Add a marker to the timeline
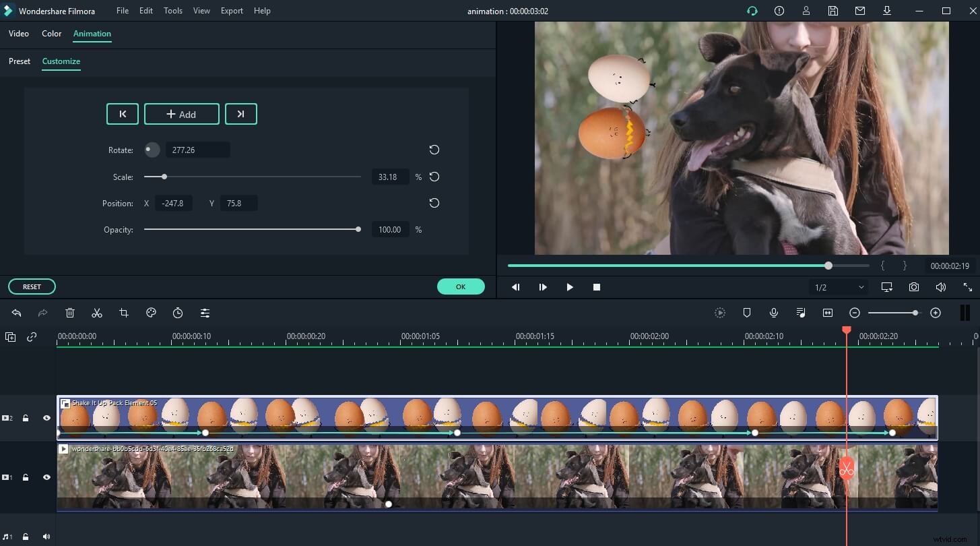The height and width of the screenshot is (546, 980). click(x=746, y=312)
